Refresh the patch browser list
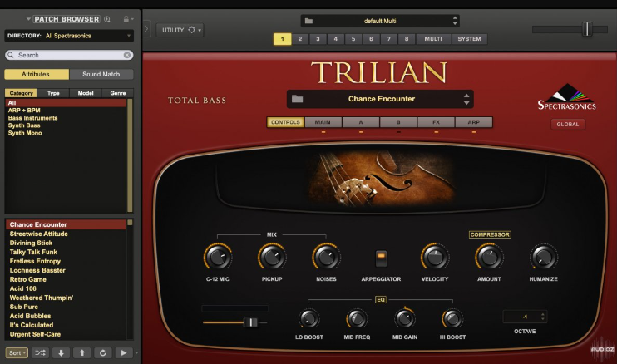617x364 pixels. [103, 352]
